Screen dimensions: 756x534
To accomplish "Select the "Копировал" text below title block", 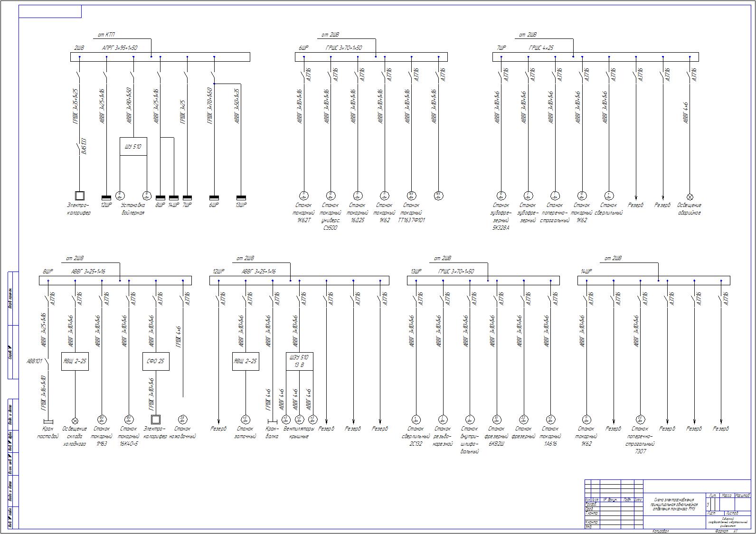I will point(661,531).
